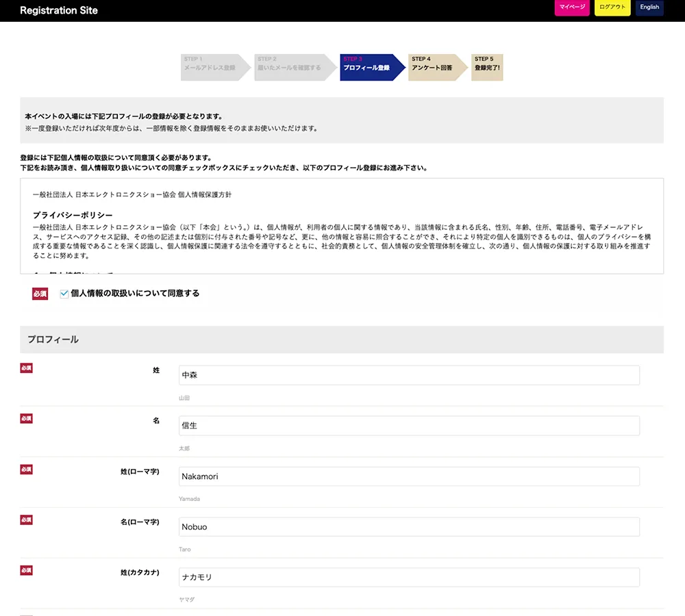Uncheck 個人情報の取扱いについて同意する checkbox
The image size is (685, 616).
pos(64,294)
